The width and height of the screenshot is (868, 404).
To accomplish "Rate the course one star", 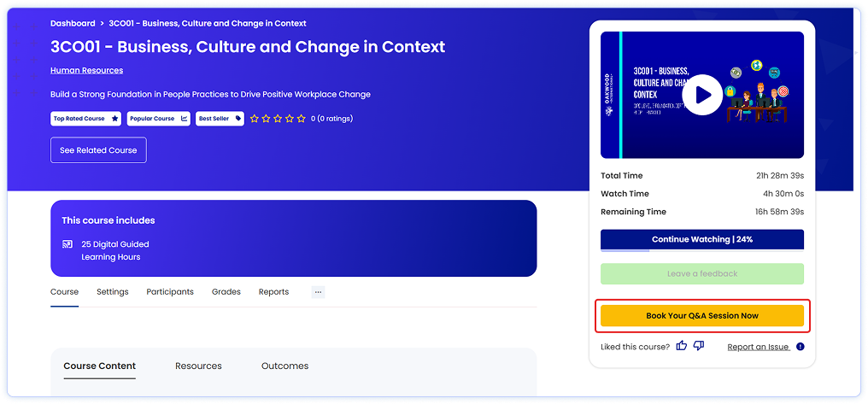I will (x=255, y=119).
